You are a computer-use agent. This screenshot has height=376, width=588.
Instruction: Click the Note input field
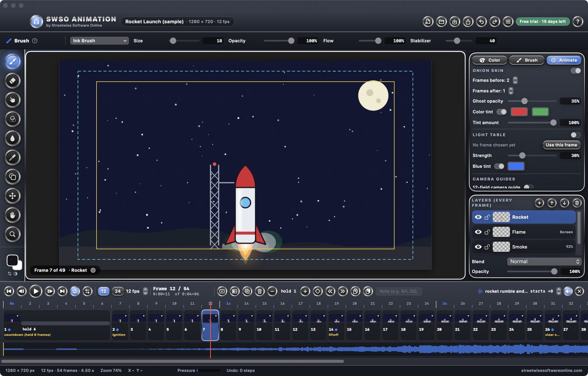[399, 291]
